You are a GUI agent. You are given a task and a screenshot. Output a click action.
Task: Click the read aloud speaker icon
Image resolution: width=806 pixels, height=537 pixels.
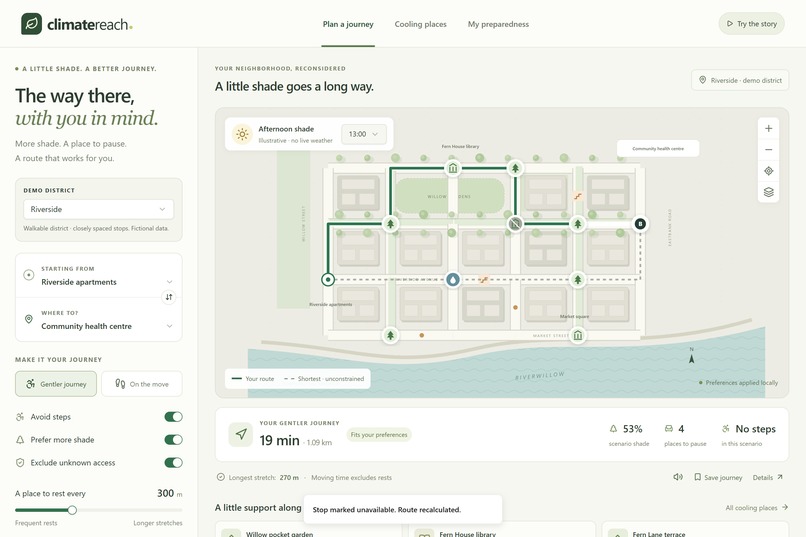(678, 477)
